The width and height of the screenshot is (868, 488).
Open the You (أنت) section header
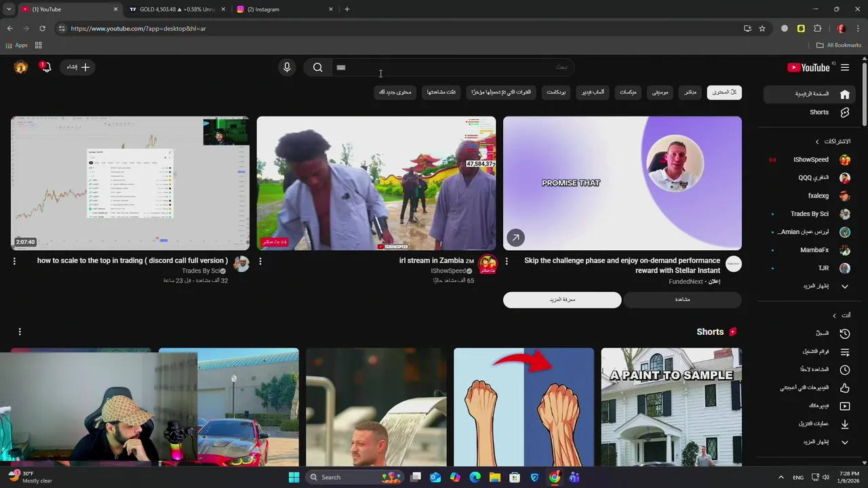[842, 315]
